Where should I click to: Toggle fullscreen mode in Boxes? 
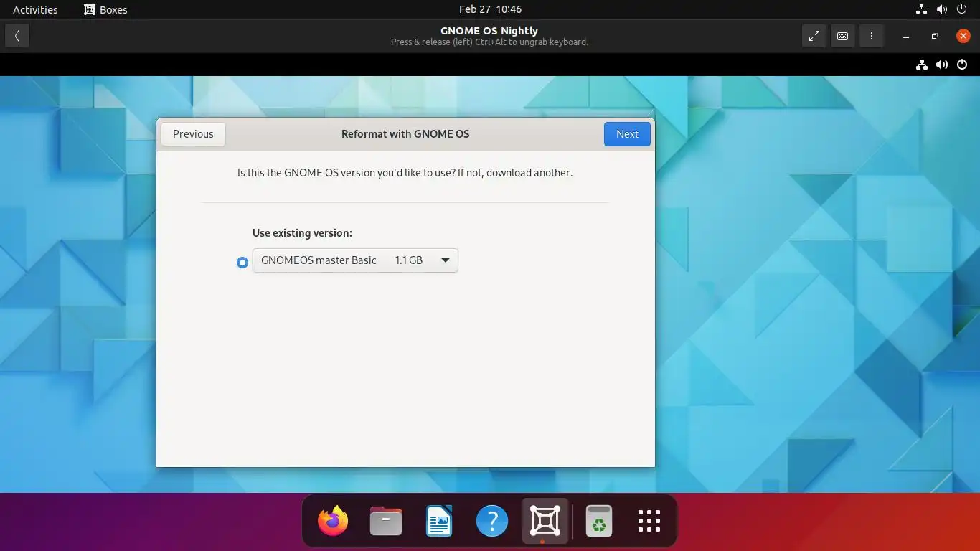[814, 36]
